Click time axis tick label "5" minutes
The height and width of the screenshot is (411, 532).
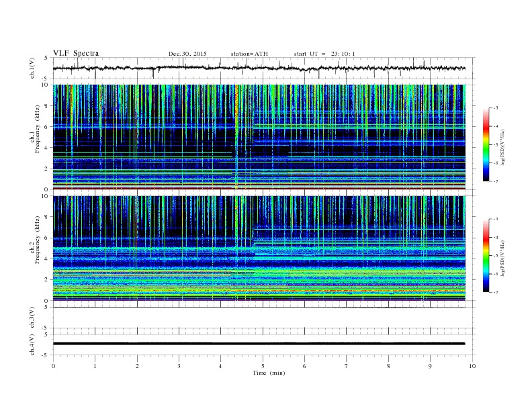point(263,366)
